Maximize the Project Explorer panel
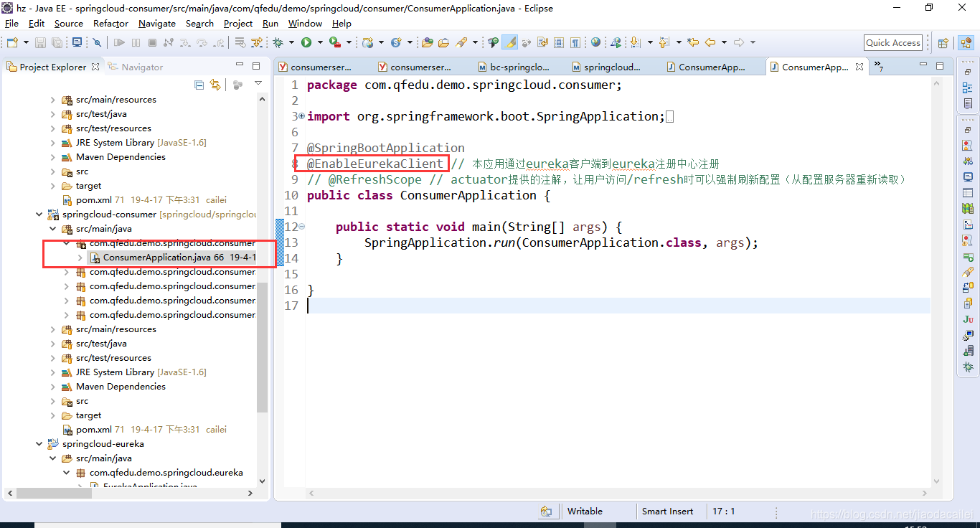 (x=256, y=66)
